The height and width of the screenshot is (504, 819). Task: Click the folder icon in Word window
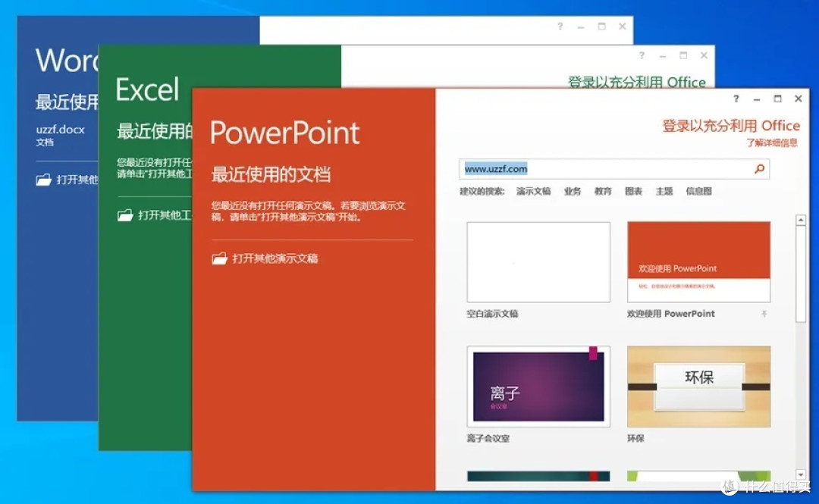[x=43, y=180]
